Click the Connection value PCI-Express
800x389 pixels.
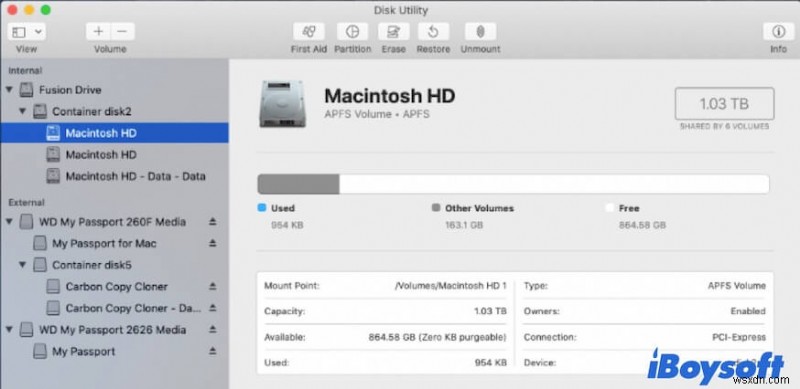(739, 337)
